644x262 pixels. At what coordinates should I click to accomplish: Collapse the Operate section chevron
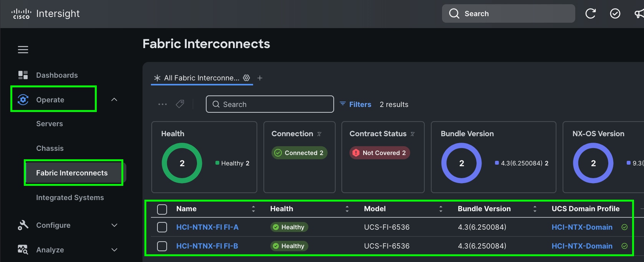tap(114, 100)
